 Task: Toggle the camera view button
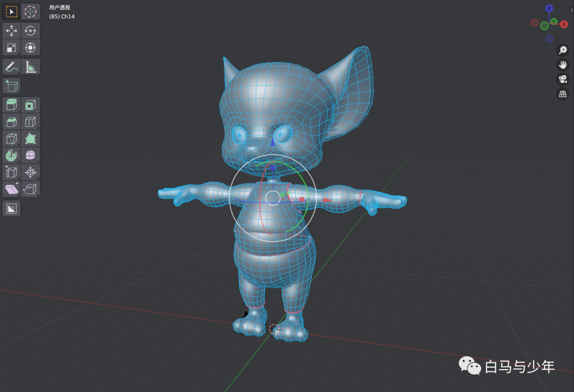[x=563, y=79]
